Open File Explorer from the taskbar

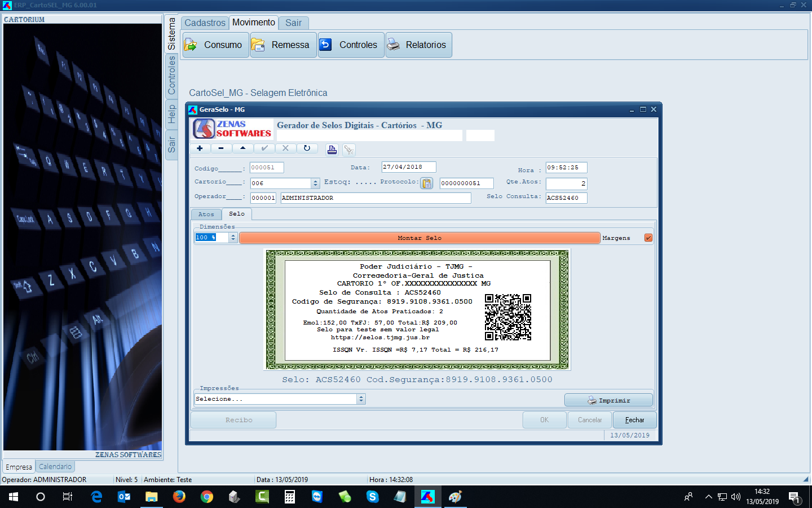pos(152,497)
